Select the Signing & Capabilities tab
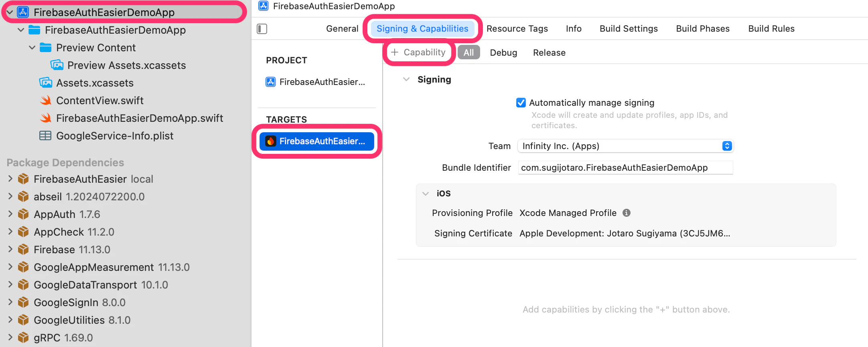The height and width of the screenshot is (347, 868). (x=422, y=28)
